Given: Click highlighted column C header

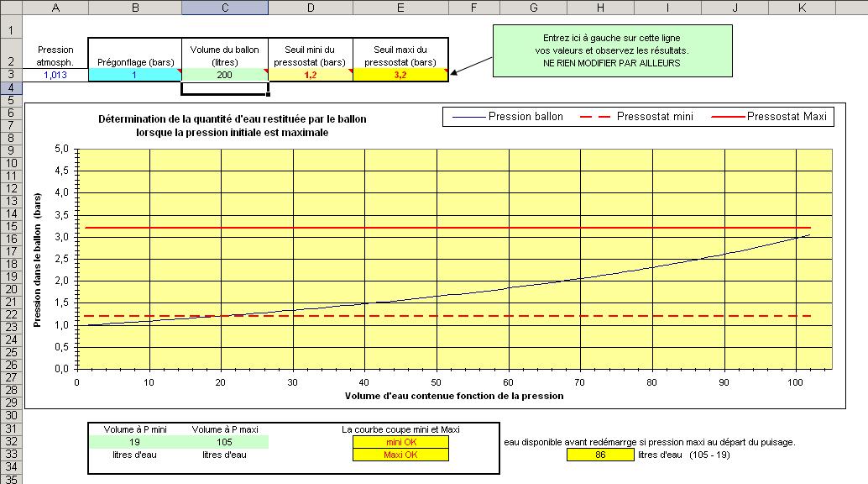Looking at the screenshot, I should pyautogui.click(x=225, y=8).
